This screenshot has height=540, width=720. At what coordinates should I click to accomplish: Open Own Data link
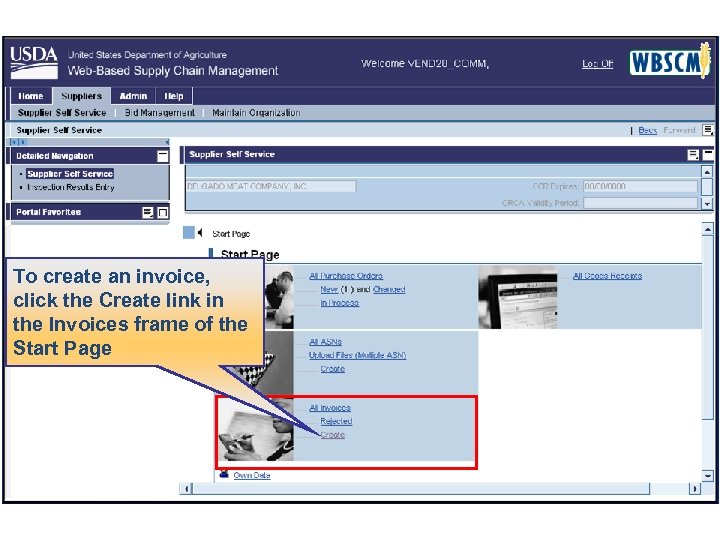click(252, 475)
